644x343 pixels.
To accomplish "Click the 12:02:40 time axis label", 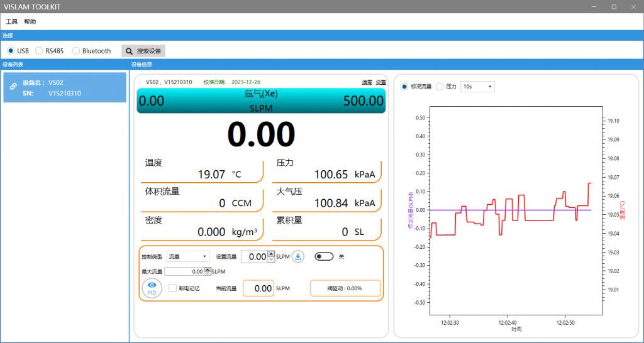I will point(507,322).
